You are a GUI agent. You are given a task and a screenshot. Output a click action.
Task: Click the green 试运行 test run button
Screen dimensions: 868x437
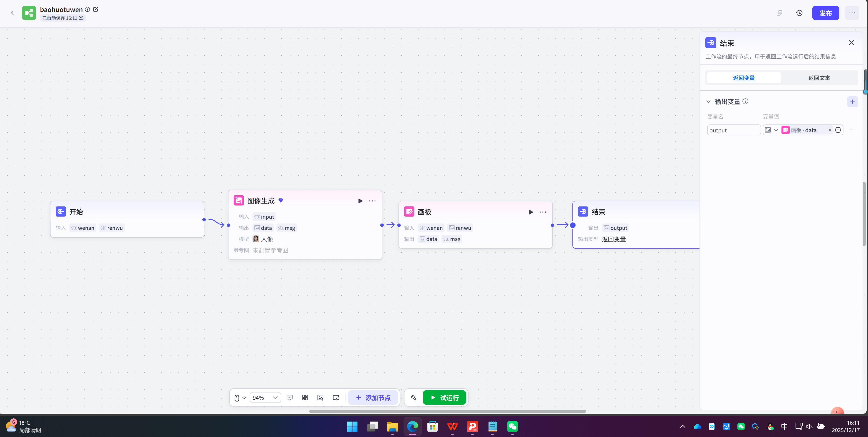pyautogui.click(x=444, y=397)
